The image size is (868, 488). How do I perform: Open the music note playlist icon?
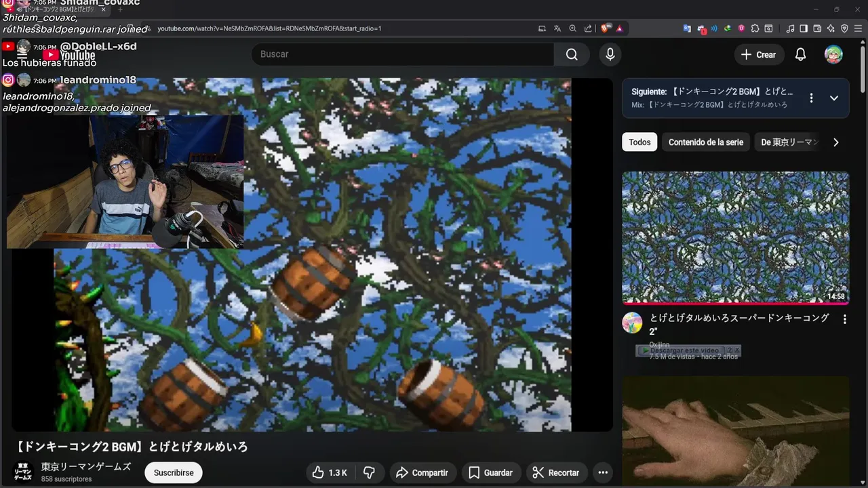(790, 28)
